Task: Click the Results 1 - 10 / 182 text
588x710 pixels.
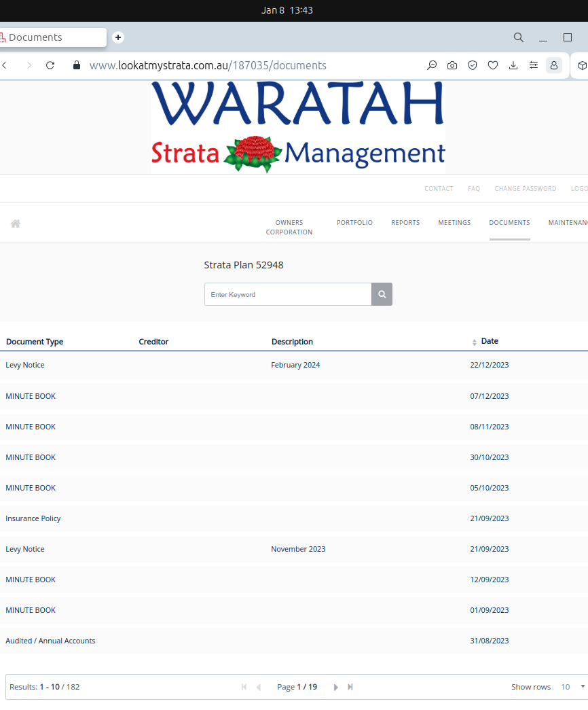Action: click(44, 687)
